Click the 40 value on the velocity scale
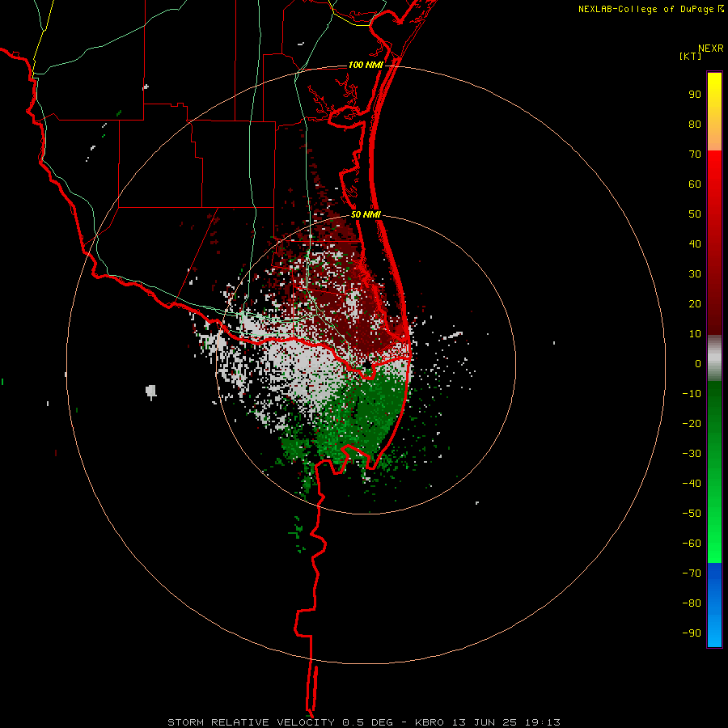Screen dimensions: 728x728 click(x=695, y=244)
